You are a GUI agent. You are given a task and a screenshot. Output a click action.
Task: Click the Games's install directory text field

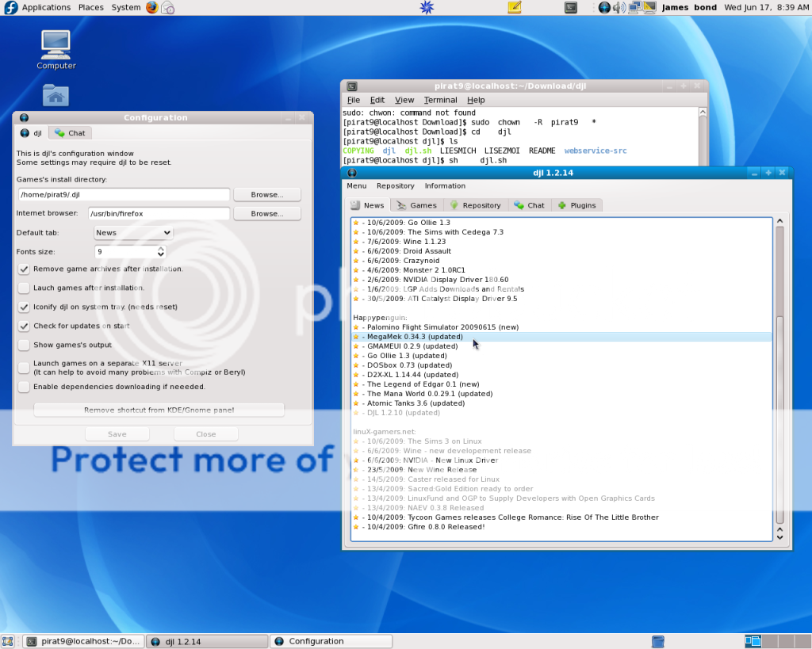(x=123, y=195)
